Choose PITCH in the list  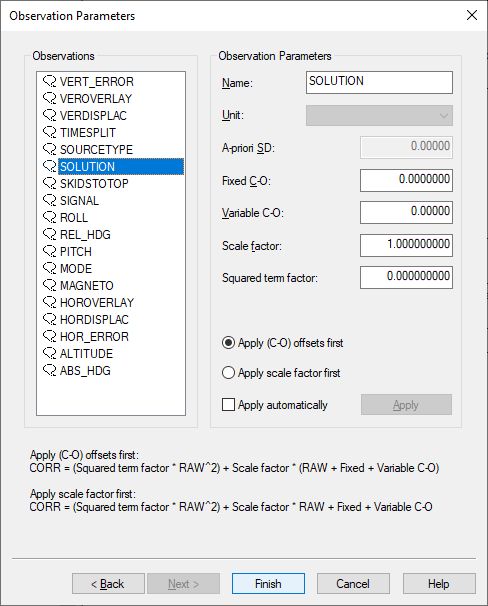click(x=76, y=252)
